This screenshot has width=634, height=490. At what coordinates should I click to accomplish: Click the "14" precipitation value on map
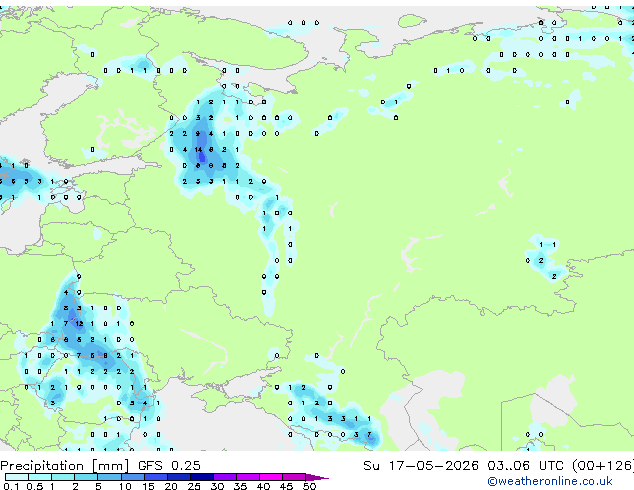click(198, 150)
